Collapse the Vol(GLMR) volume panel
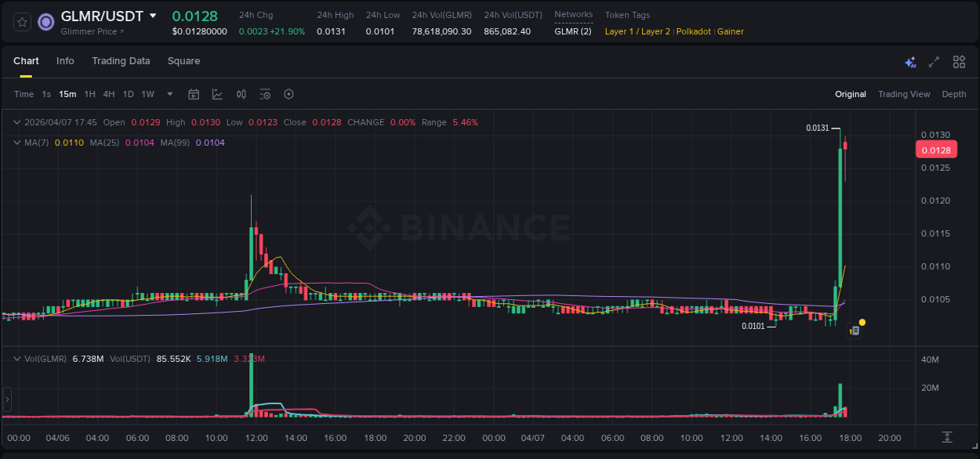The height and width of the screenshot is (459, 980). point(16,358)
